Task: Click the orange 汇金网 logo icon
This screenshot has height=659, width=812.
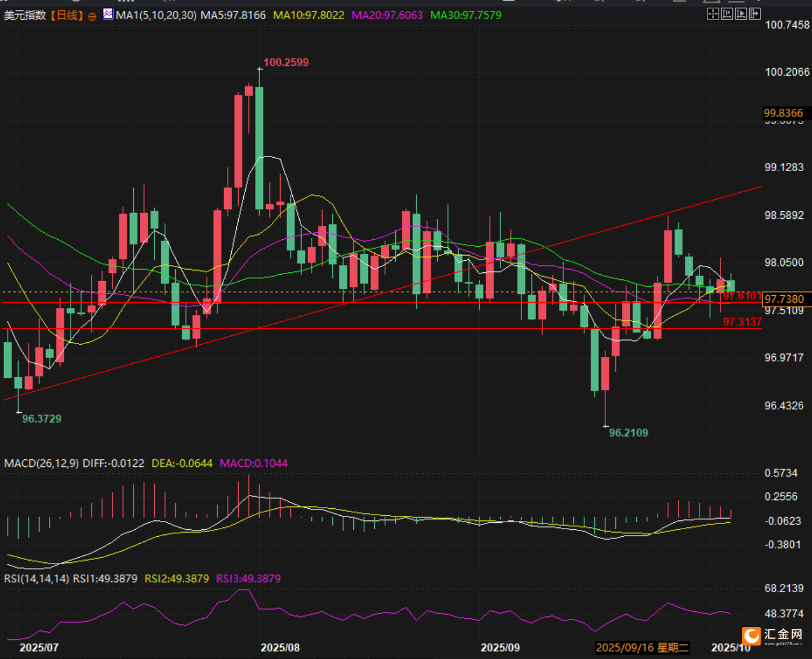Action: pyautogui.click(x=751, y=636)
